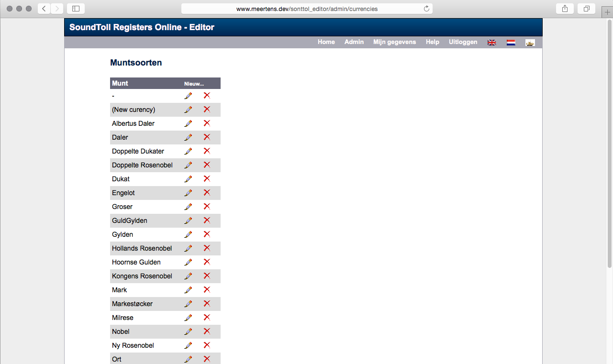Remove the Mark currency
The image size is (613, 364).
(x=207, y=290)
